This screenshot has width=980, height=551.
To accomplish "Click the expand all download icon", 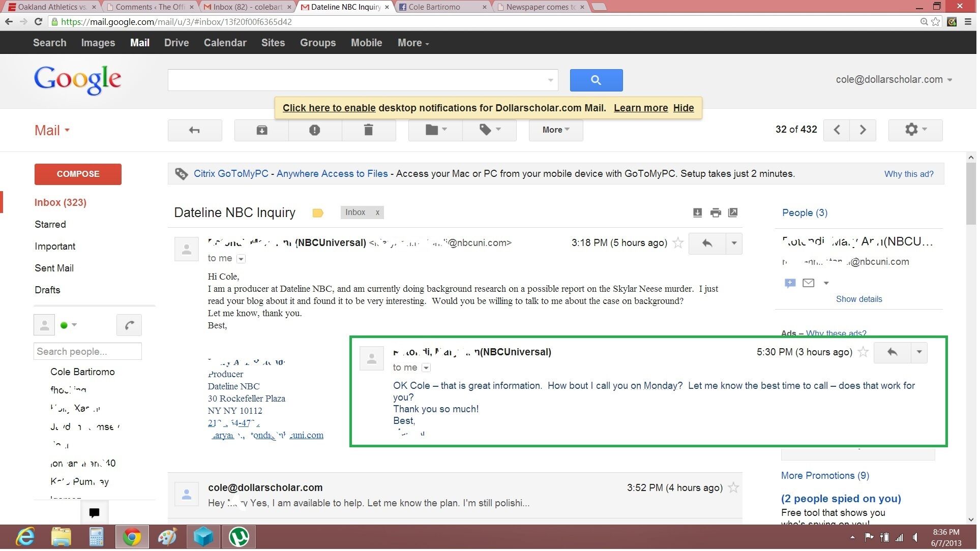I will tap(700, 213).
